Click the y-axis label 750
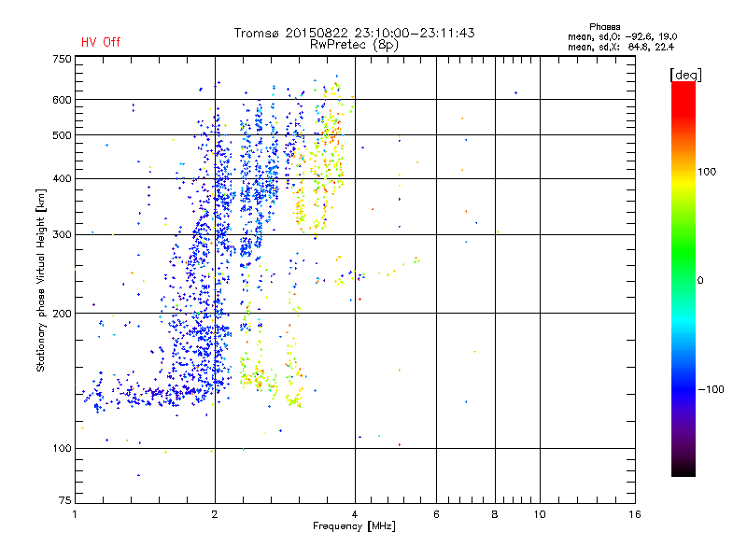The height and width of the screenshot is (560, 747). point(63,59)
